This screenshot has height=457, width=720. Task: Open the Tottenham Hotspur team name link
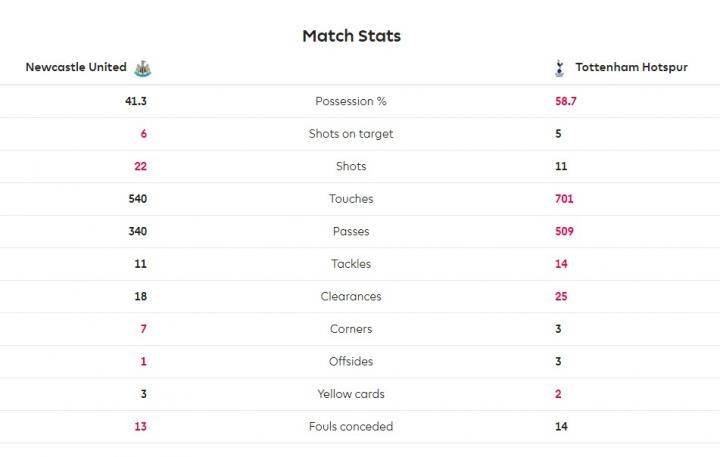(631, 67)
